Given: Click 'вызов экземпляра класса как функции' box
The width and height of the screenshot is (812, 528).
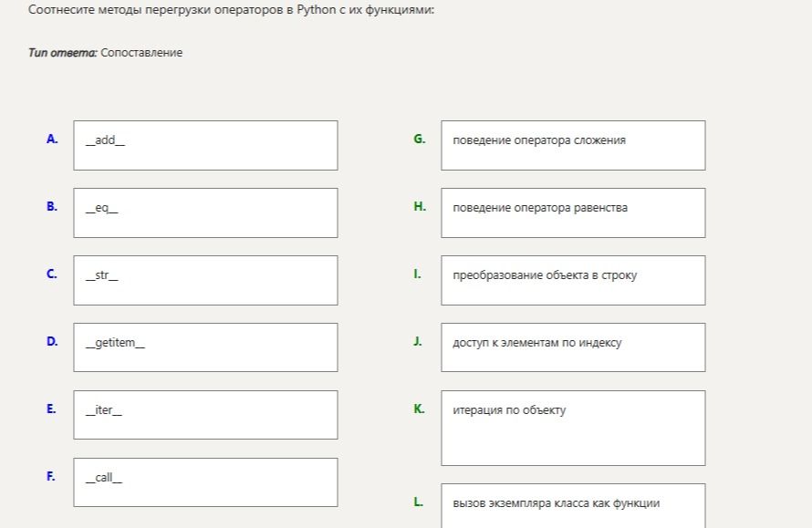Looking at the screenshot, I should click(573, 506).
